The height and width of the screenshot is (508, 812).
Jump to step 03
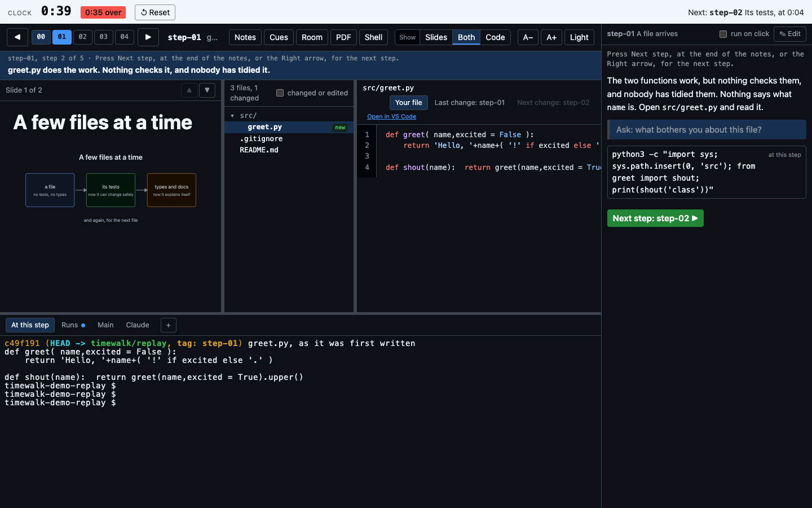104,37
